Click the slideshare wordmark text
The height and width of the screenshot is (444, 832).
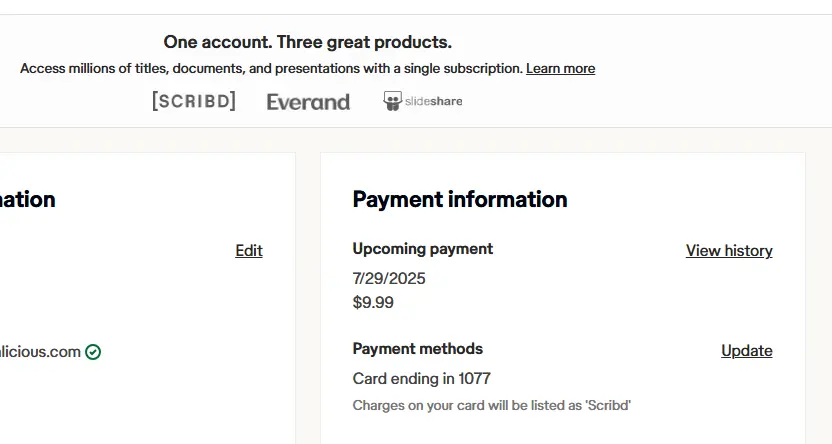[x=434, y=101]
